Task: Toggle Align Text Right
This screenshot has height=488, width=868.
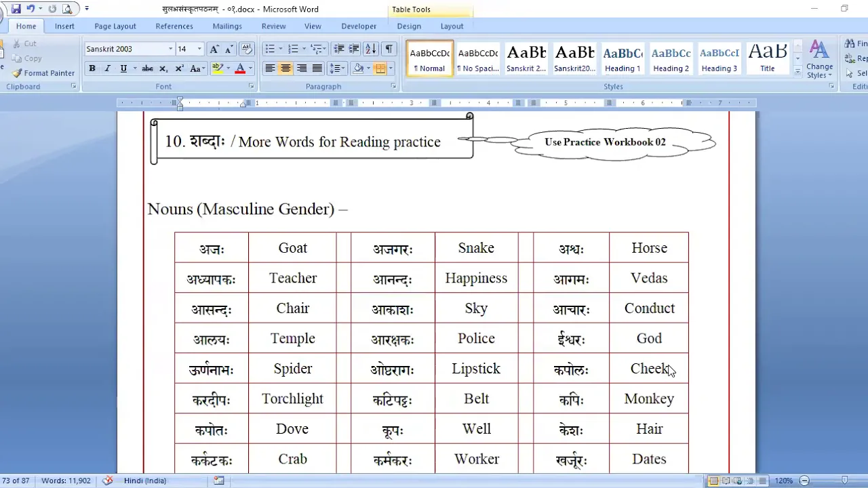Action: [x=301, y=68]
